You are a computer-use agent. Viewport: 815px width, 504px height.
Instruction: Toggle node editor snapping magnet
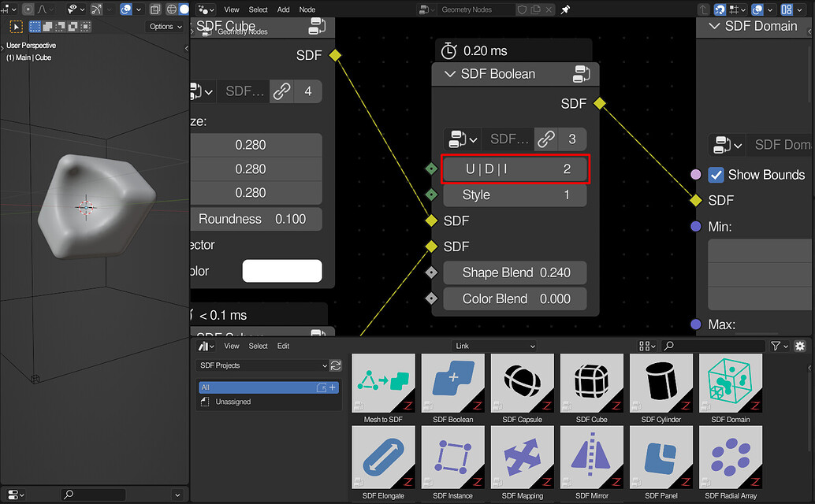pyautogui.click(x=720, y=9)
